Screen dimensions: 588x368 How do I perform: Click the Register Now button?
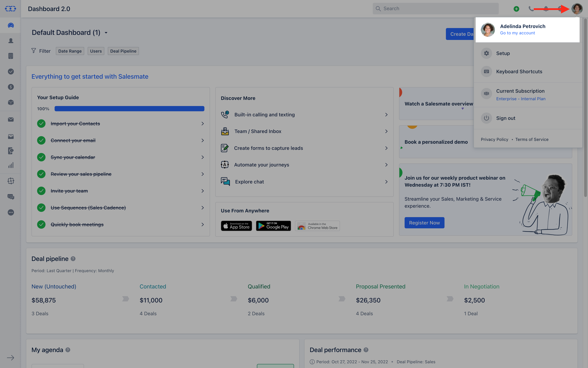pos(424,223)
